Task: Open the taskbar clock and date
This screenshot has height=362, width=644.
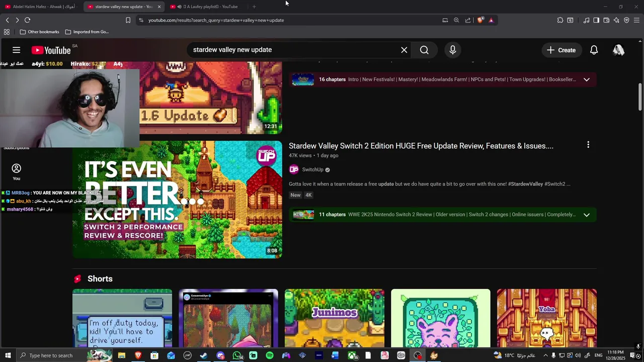Action: pos(615,355)
